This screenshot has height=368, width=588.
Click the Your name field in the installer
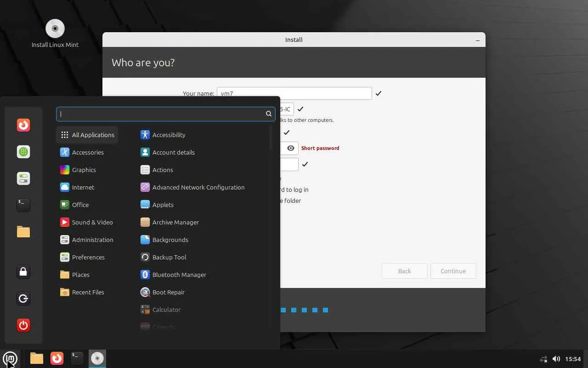point(294,93)
